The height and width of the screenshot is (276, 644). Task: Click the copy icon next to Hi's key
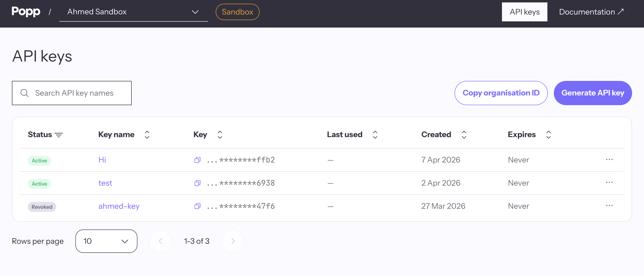(197, 160)
